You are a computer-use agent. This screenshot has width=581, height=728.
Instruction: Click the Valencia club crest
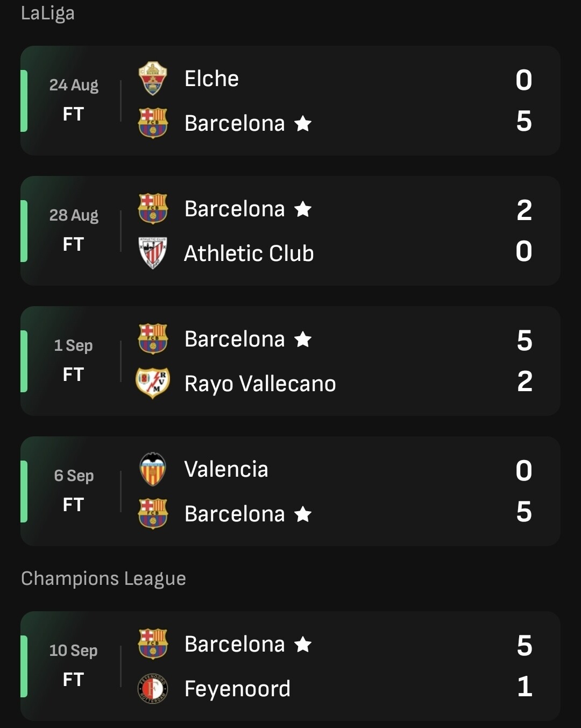(x=153, y=469)
